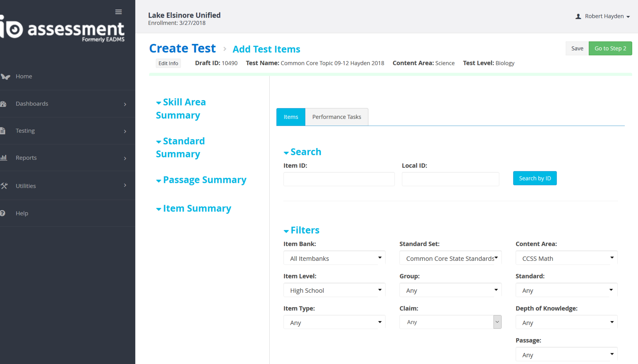Click the Home butterfly icon
This screenshot has width=638, height=364.
(5, 77)
